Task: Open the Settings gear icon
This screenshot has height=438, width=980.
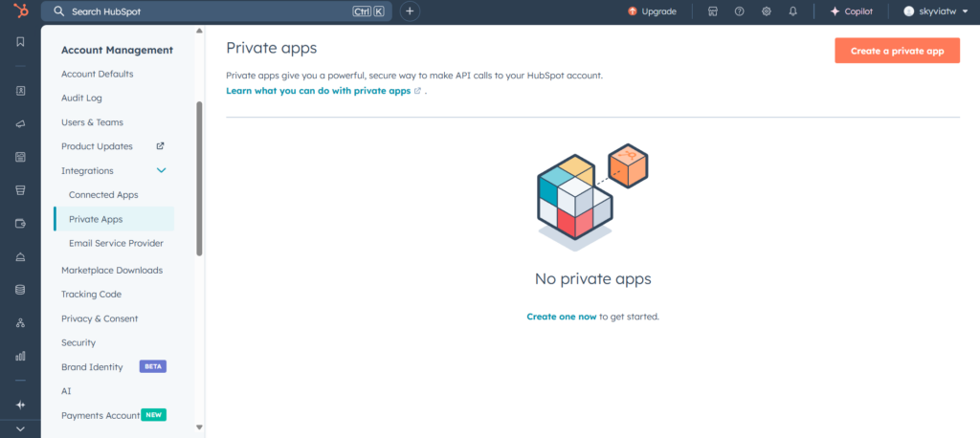Action: [x=767, y=11]
